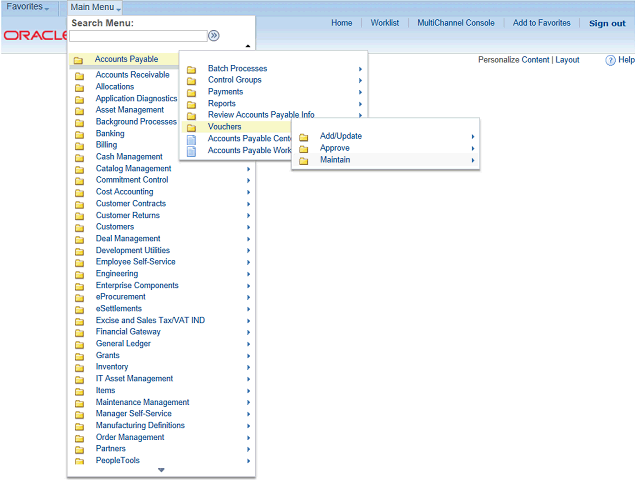The image size is (640, 480).
Task: Select Maintenance Management menu item
Action: pyautogui.click(x=142, y=402)
